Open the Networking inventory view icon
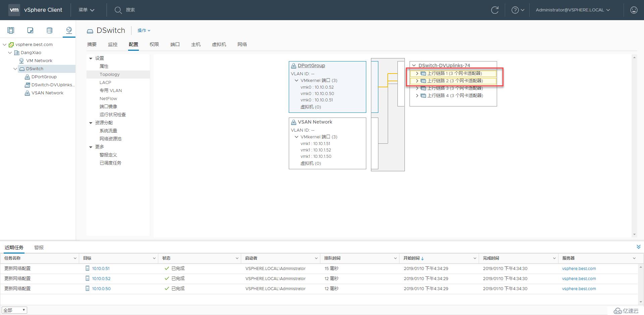This screenshot has height=315, width=644. click(x=69, y=31)
